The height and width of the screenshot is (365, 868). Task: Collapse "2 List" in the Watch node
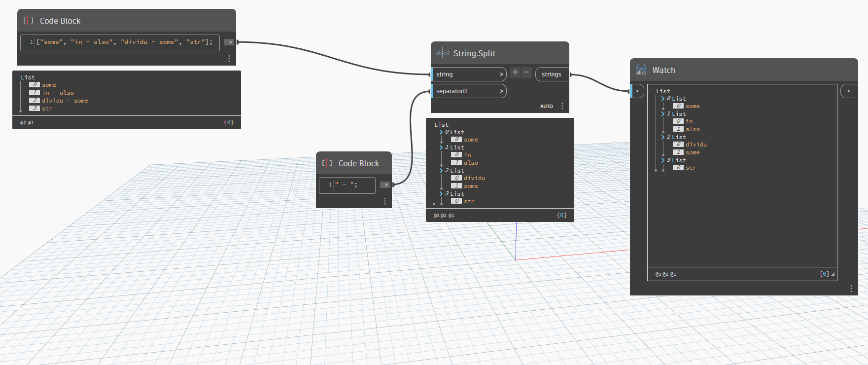coord(663,137)
